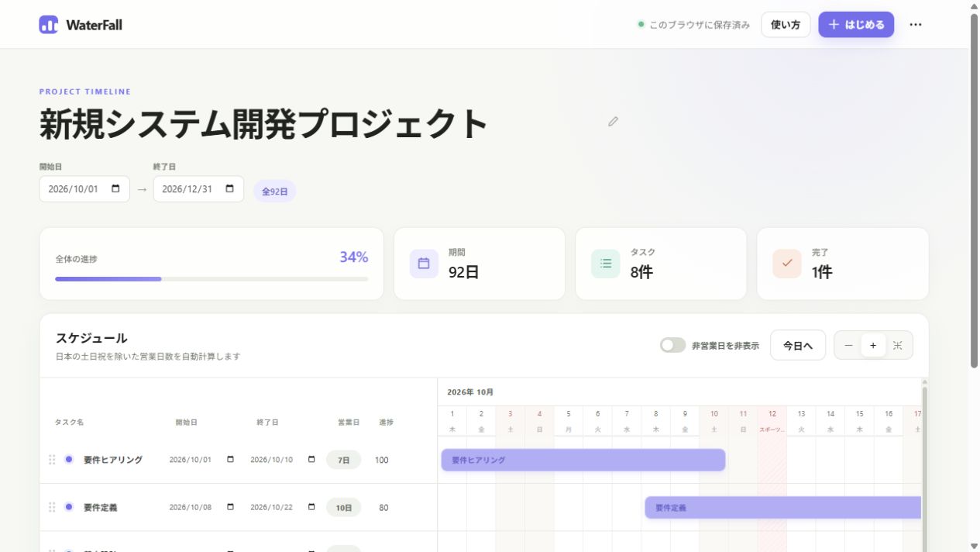Click the 使い方 button
The image size is (980, 552).
tap(786, 25)
